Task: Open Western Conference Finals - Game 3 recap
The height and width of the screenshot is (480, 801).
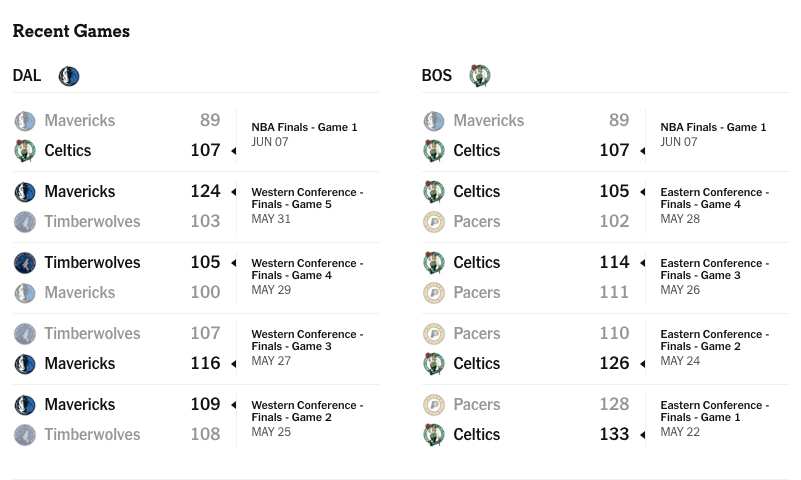Action: [x=307, y=340]
